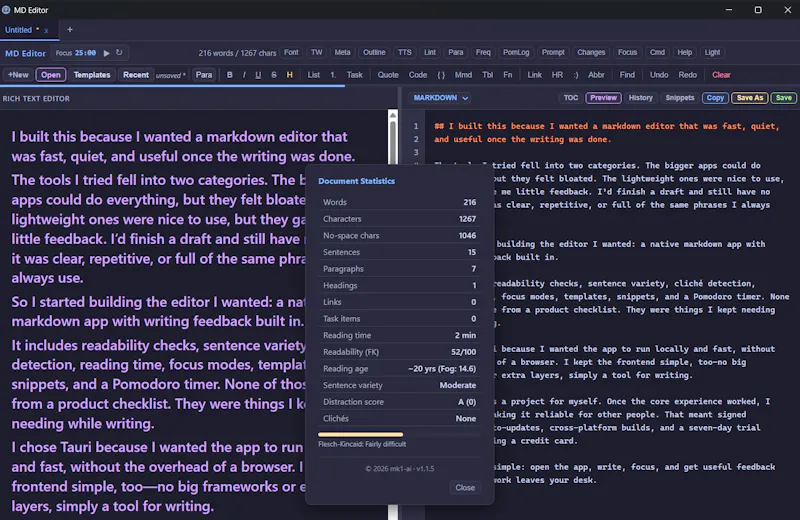Viewport: 800px width, 520px height.
Task: Click the word and character count display
Action: tap(237, 53)
